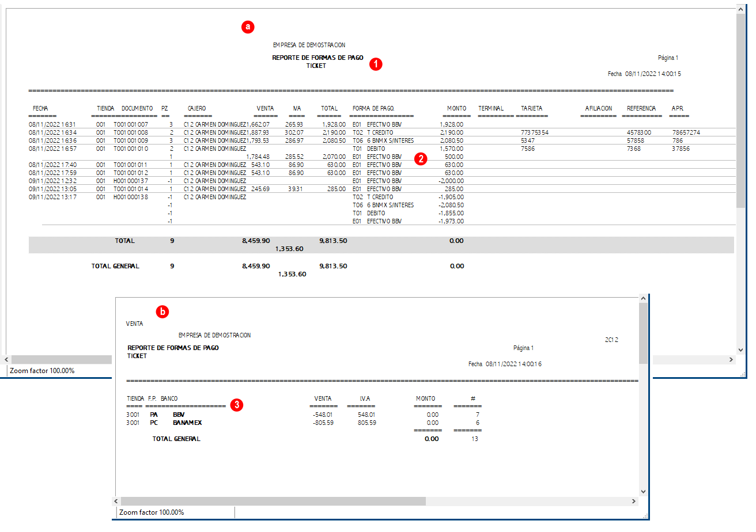The height and width of the screenshot is (532, 756).
Task: Click the monto value 500.00
Action: 455,157
